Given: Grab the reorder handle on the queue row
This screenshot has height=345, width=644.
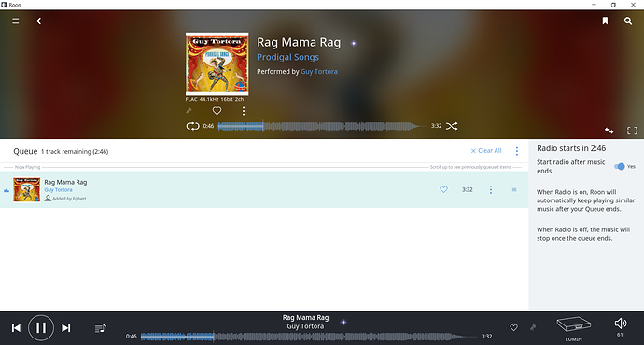Looking at the screenshot, I should click(514, 190).
